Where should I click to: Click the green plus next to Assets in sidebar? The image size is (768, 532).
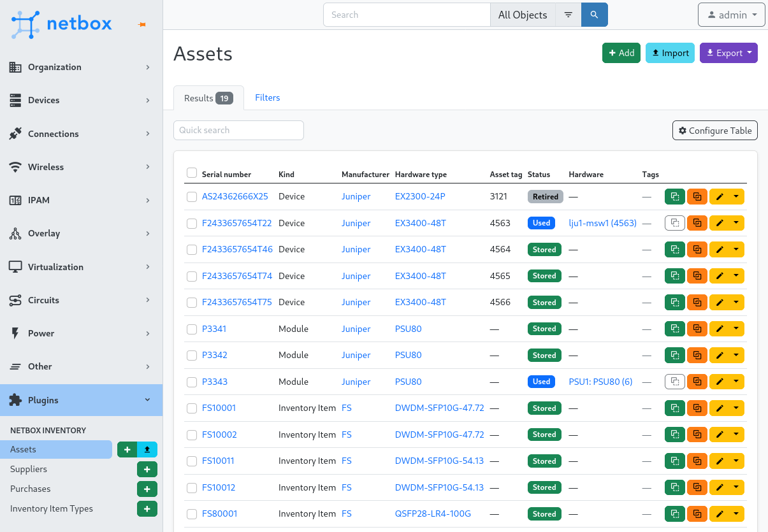click(127, 450)
